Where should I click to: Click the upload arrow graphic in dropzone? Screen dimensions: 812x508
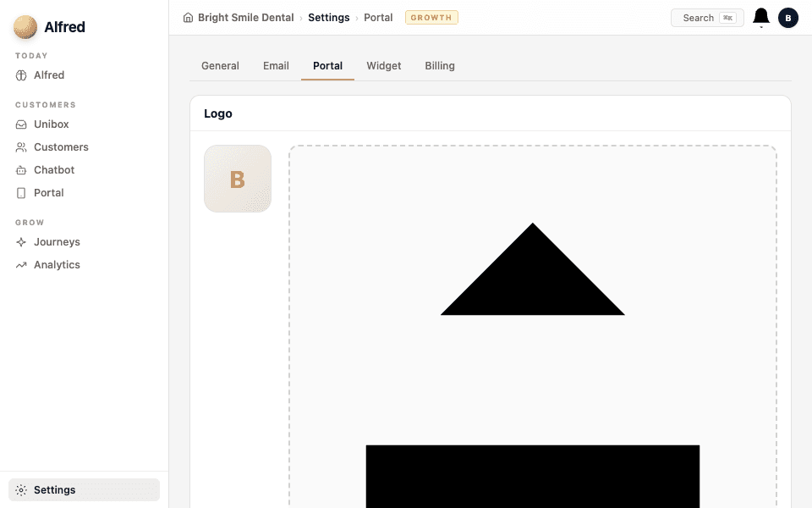[x=532, y=365]
